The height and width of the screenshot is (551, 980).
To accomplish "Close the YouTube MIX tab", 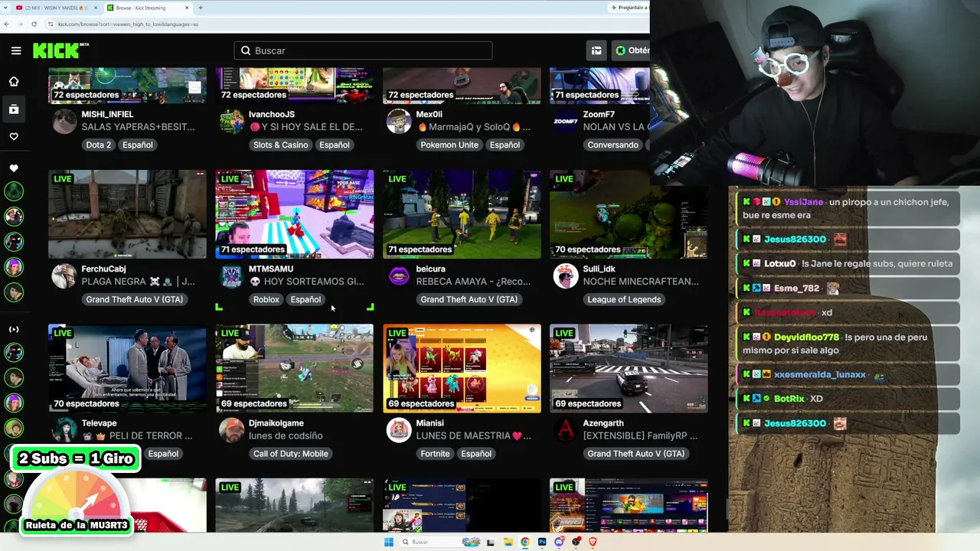I will [96, 8].
